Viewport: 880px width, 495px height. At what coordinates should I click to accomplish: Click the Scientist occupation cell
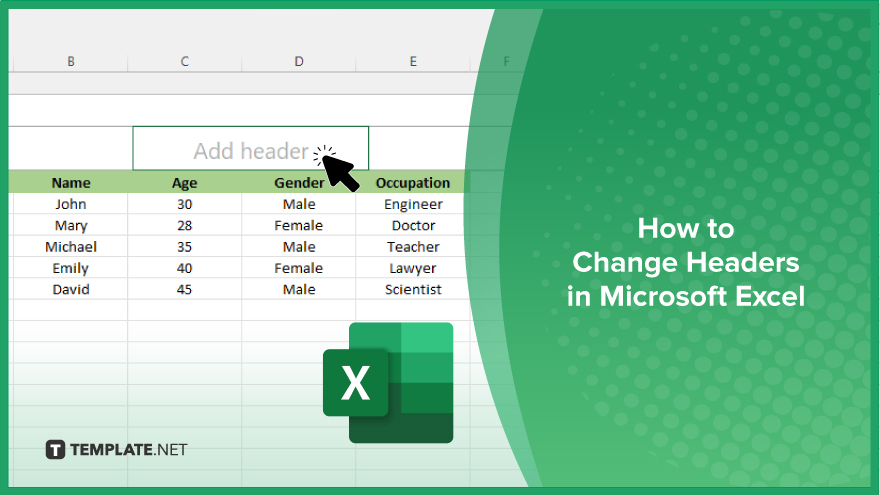[x=413, y=289]
